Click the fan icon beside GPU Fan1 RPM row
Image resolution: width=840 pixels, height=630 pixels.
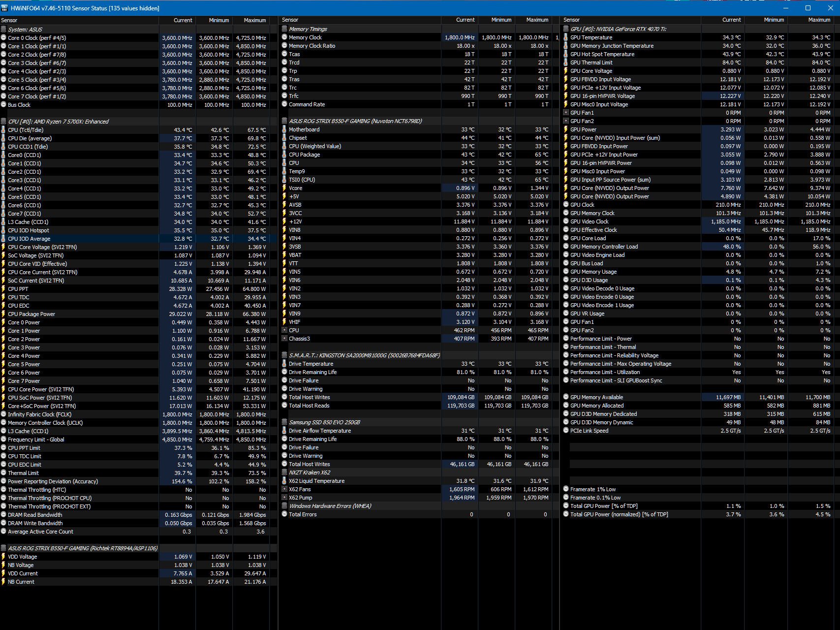[x=566, y=113]
